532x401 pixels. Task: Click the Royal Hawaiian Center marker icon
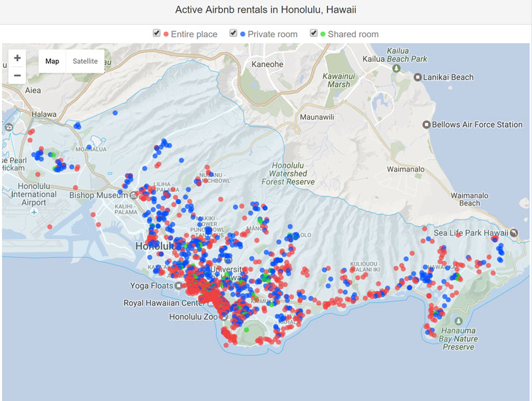(x=211, y=303)
